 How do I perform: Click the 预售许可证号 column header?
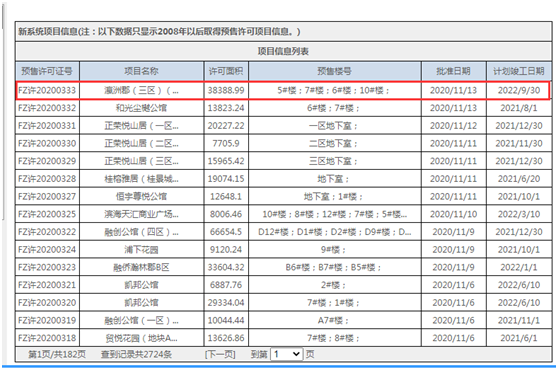(x=47, y=71)
